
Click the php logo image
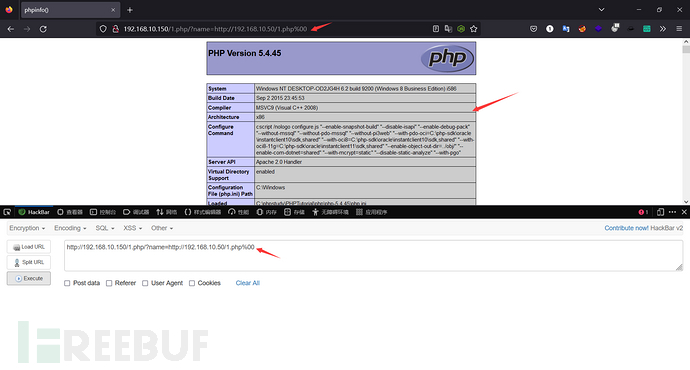point(447,58)
